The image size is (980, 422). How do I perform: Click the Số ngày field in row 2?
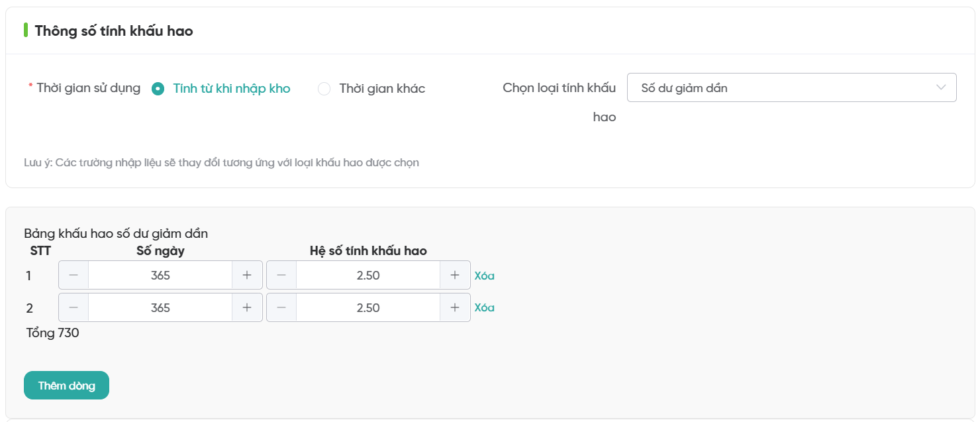click(160, 307)
